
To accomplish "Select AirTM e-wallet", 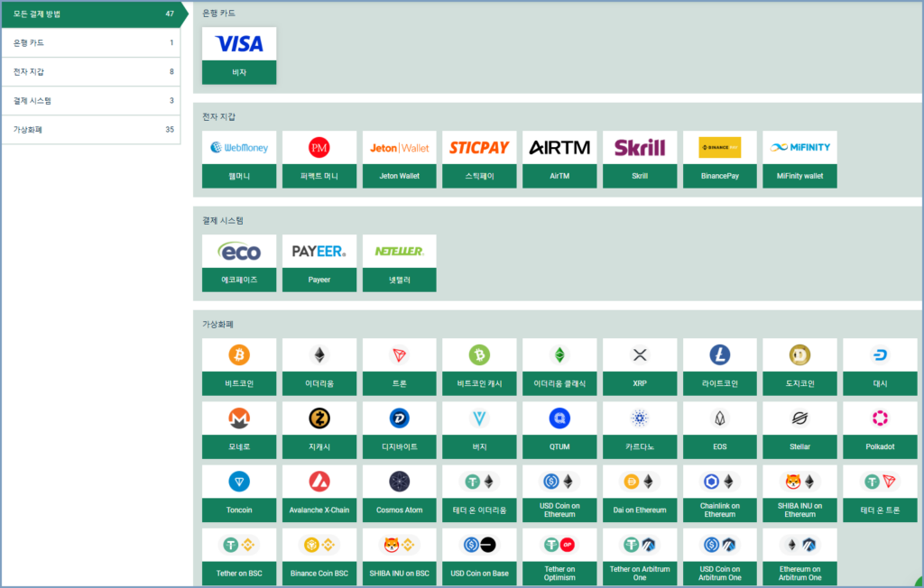I will [559, 159].
